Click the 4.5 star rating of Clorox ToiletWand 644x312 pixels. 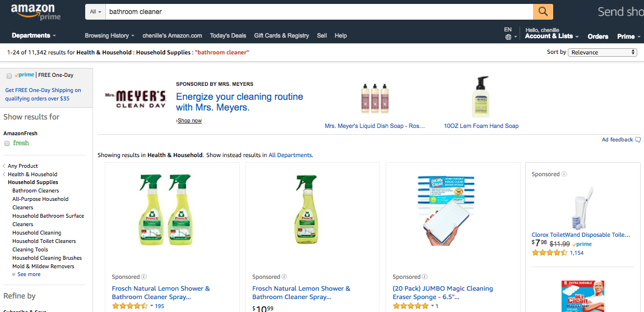coord(549,253)
